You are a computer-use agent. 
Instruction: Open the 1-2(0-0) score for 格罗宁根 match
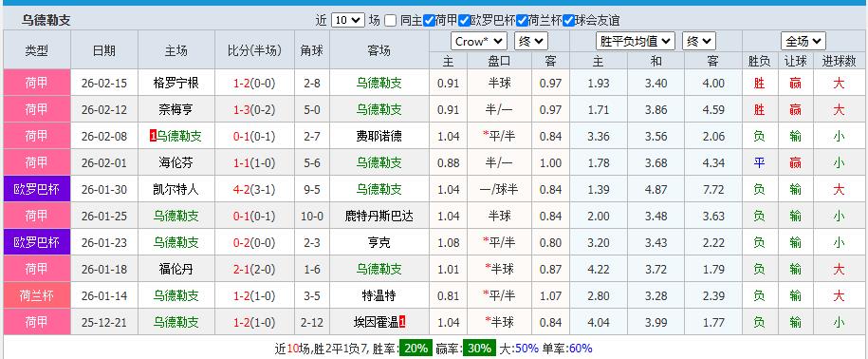click(254, 84)
